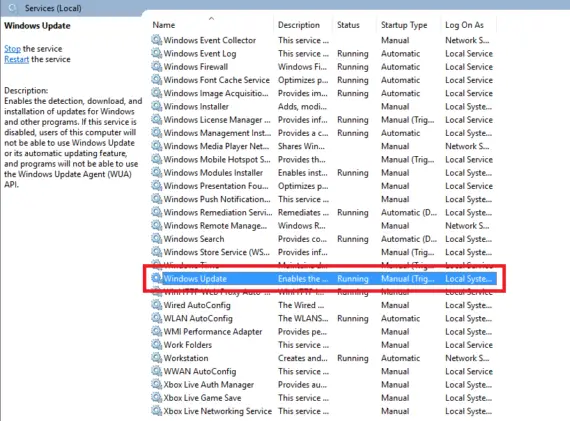Select the Work Folders service name
Viewport: 570px width, 421px height.
coord(188,345)
